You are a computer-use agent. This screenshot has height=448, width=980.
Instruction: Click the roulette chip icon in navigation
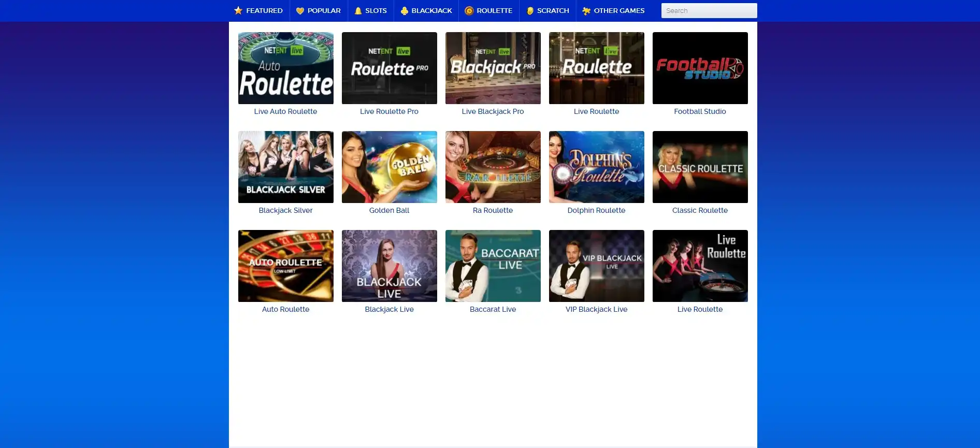click(469, 11)
